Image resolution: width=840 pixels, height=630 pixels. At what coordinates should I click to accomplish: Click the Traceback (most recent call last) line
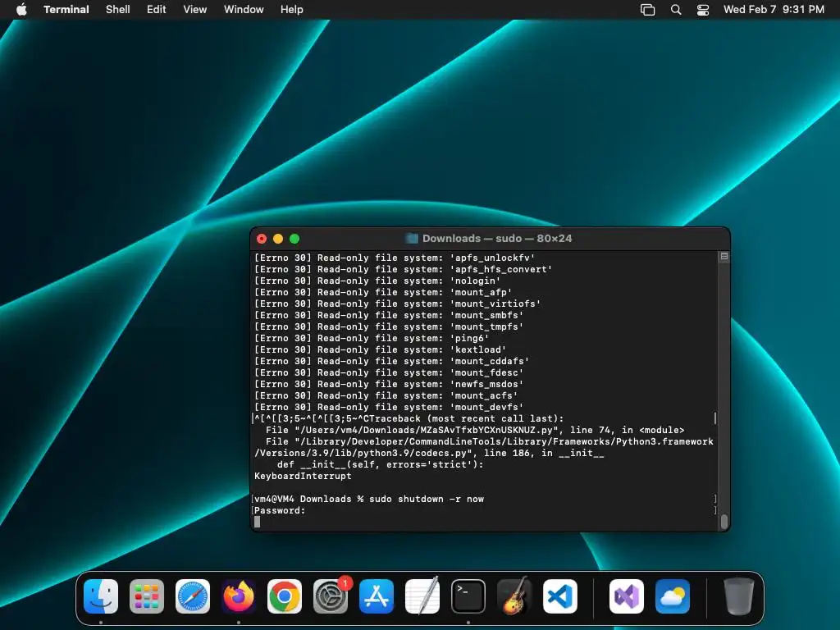[409, 418]
